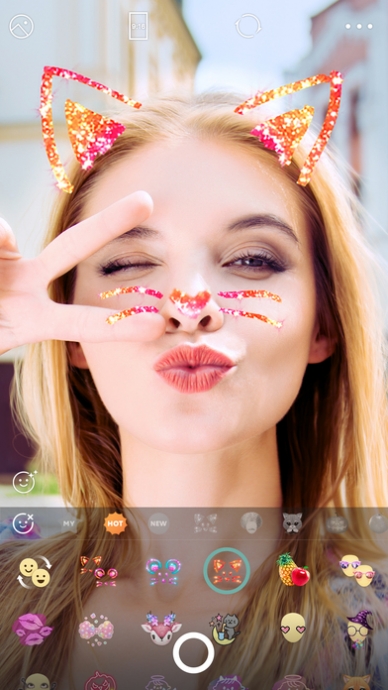The width and height of the screenshot is (388, 690).
Task: Select the deer face sticker
Action: (161, 628)
